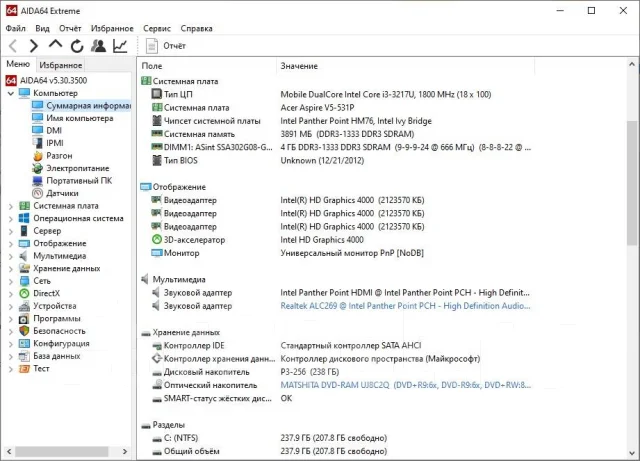This screenshot has width=640, height=461.
Task: Click the Тест tree icon
Action: click(x=24, y=369)
